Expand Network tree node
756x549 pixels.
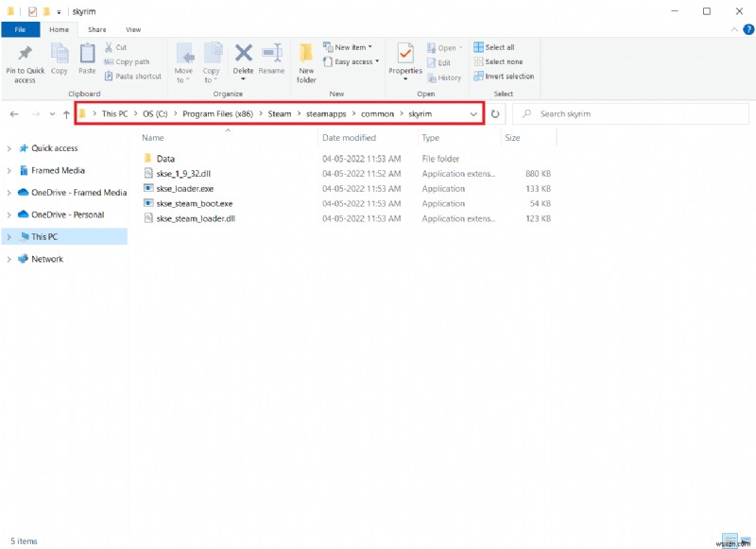coord(9,259)
